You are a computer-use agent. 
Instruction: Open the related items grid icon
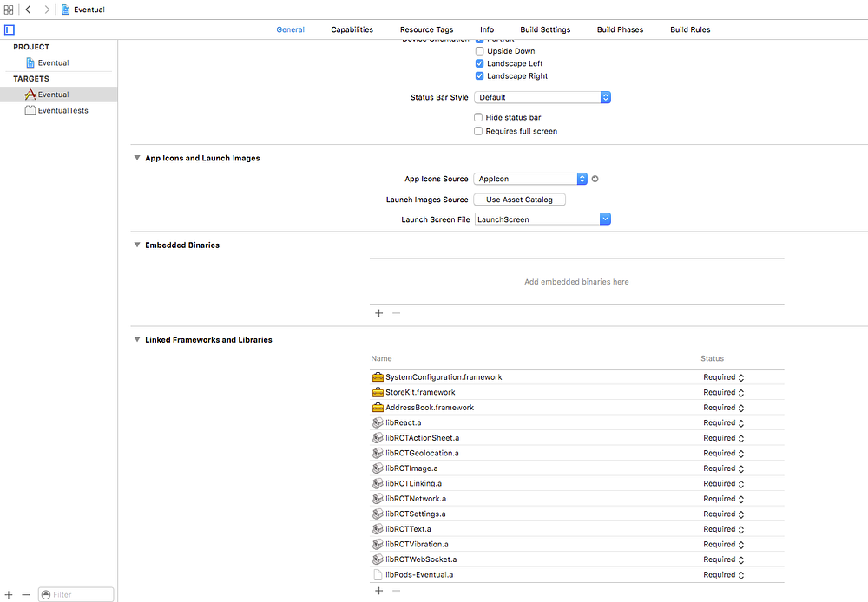[9, 10]
